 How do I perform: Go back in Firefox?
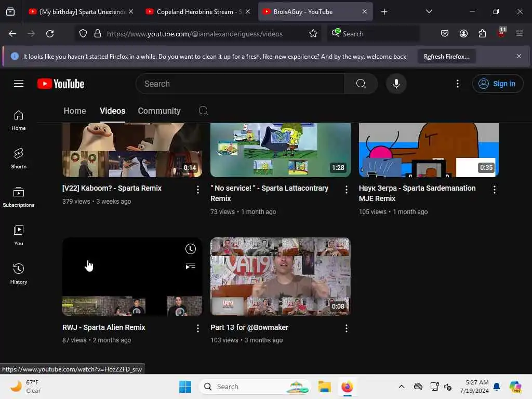pos(12,34)
